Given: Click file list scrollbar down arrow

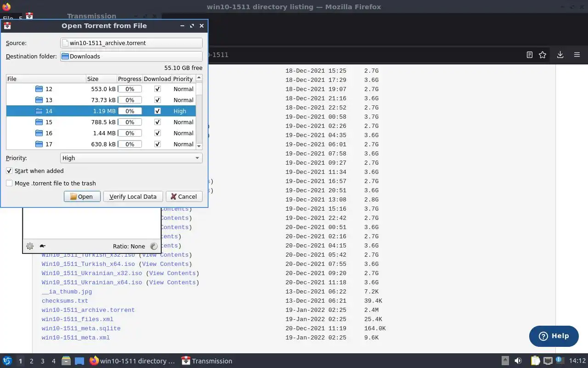Looking at the screenshot, I should point(199,146).
